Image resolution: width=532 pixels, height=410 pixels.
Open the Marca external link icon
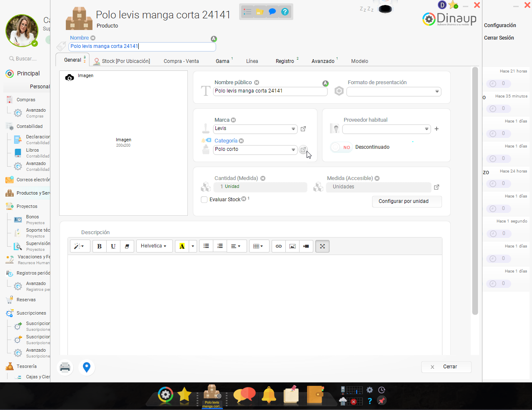303,129
